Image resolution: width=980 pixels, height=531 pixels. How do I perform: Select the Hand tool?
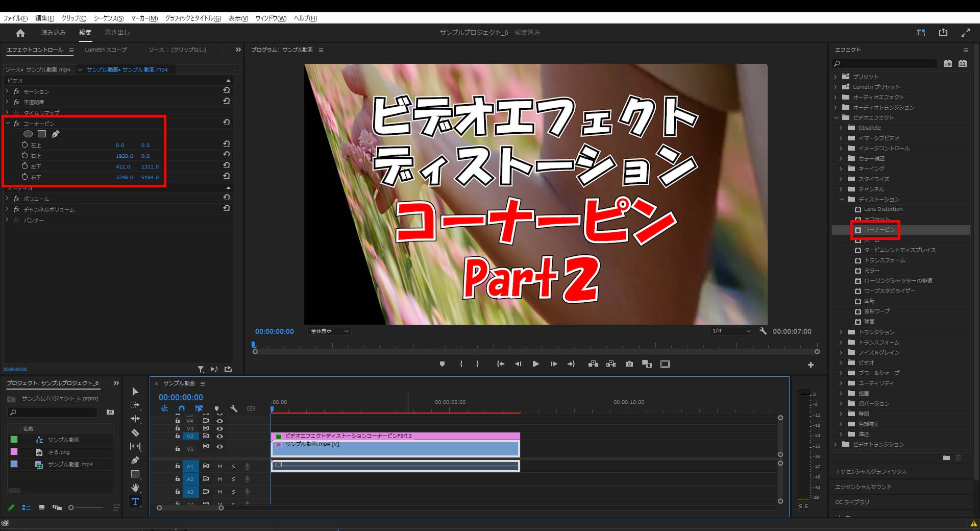coord(135,488)
